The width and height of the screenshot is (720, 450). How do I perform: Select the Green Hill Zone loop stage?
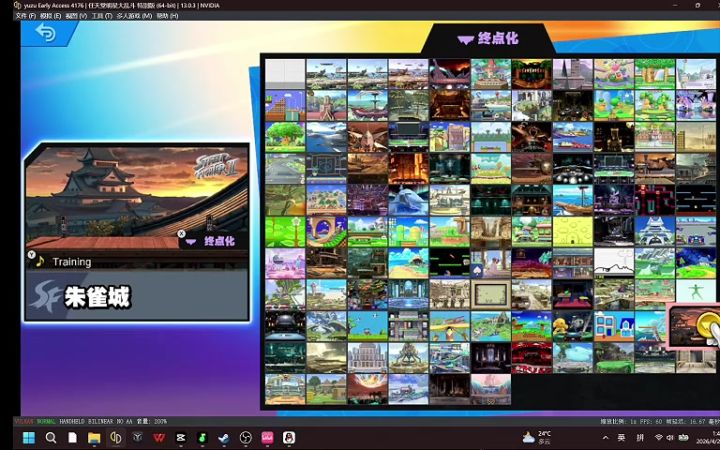click(x=326, y=231)
